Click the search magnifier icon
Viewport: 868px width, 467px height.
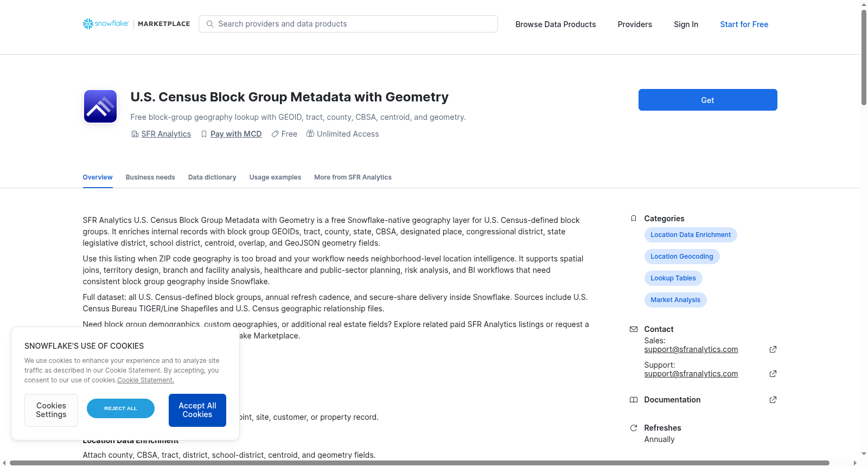210,24
